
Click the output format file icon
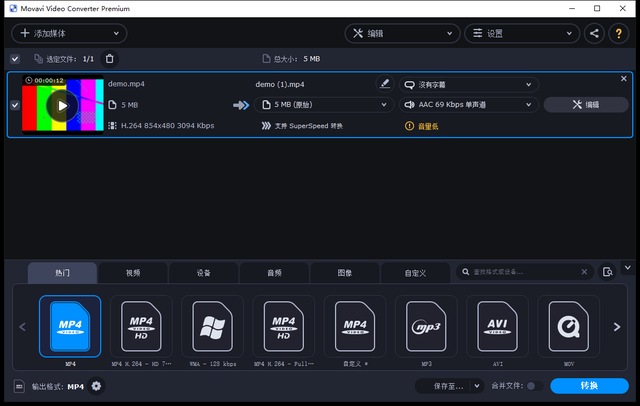tap(19, 386)
